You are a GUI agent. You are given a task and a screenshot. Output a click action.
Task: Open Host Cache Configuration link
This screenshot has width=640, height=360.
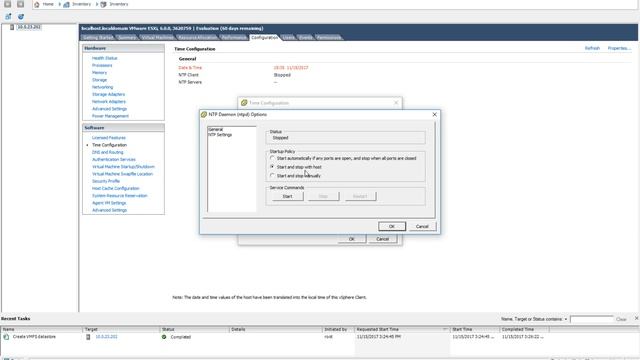116,189
